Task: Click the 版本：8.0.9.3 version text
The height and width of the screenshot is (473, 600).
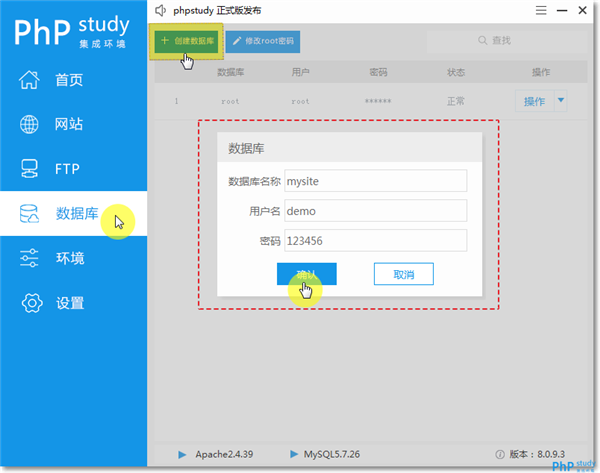Action: pyautogui.click(x=537, y=454)
